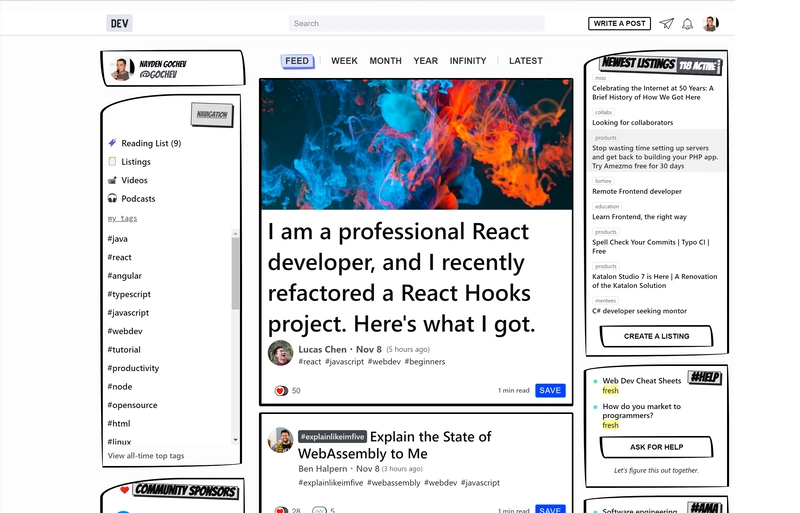
Task: Click down arrow of tags list scrollbar
Action: tap(236, 439)
